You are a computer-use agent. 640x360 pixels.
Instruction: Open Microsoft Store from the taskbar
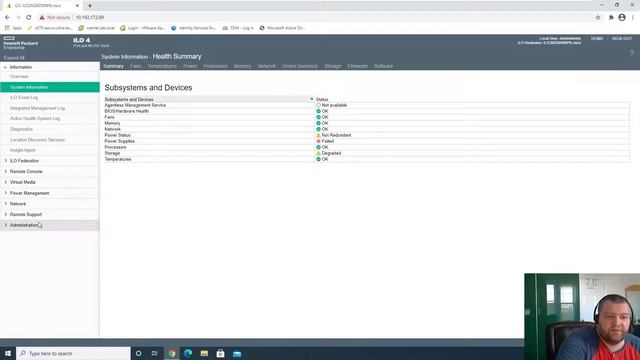point(220,353)
